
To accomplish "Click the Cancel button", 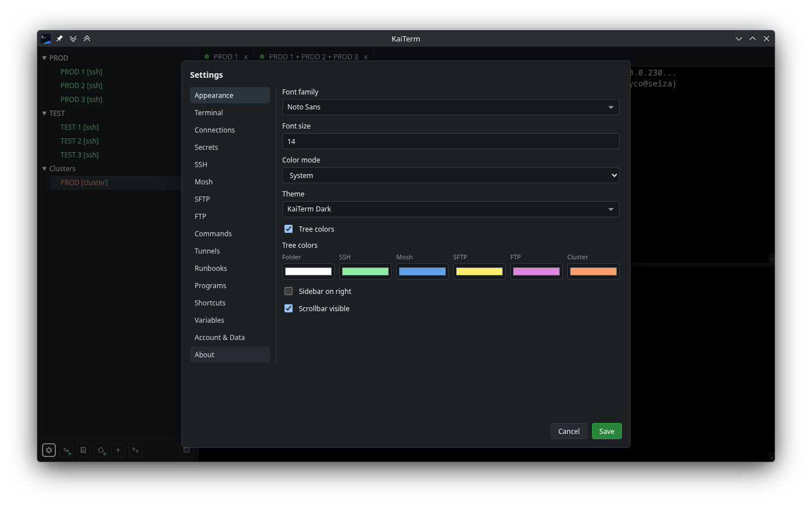I will coord(569,431).
